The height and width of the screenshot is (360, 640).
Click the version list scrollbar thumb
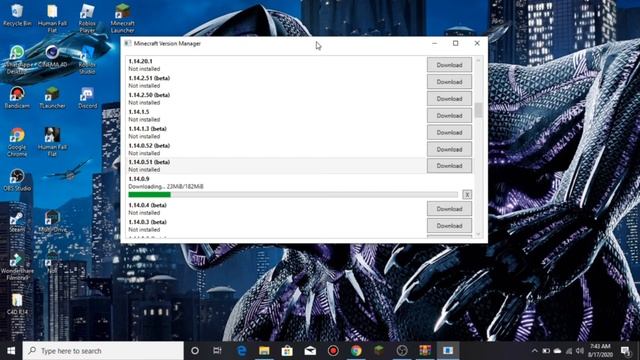tap(478, 110)
